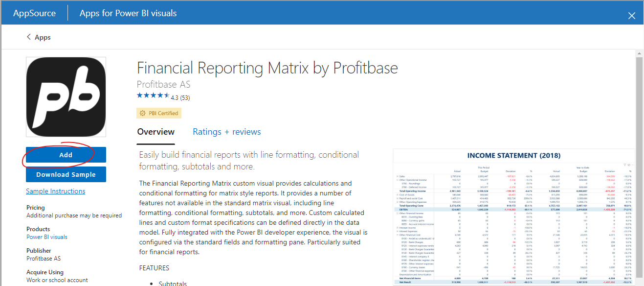Image resolution: width=644 pixels, height=286 pixels.
Task: Click the filter icon on the Income Statement preview
Action: click(x=625, y=165)
